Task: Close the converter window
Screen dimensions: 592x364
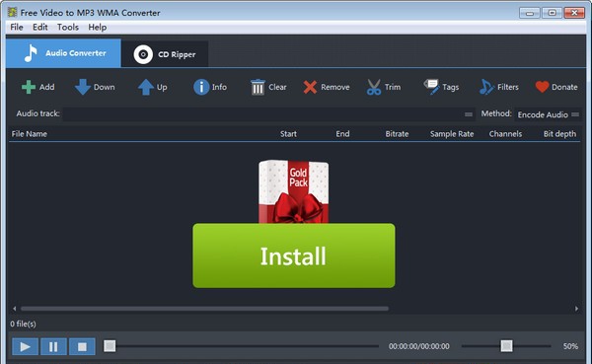Action: (x=574, y=13)
